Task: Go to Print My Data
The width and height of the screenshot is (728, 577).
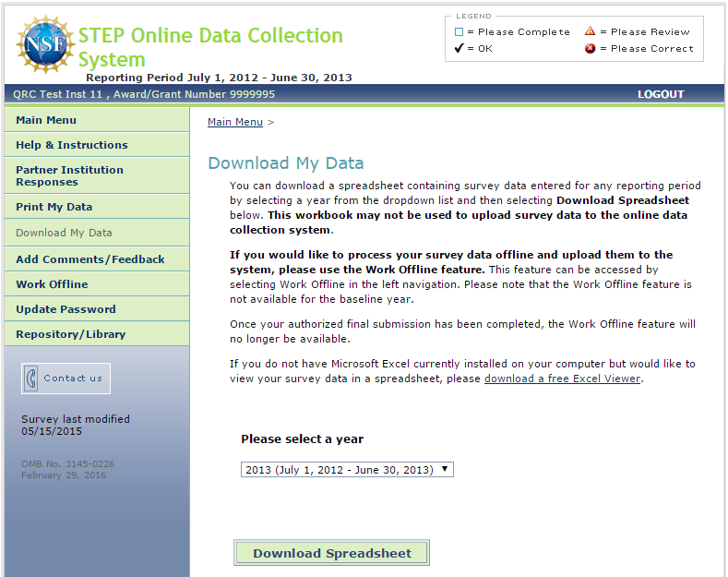Action: [54, 207]
